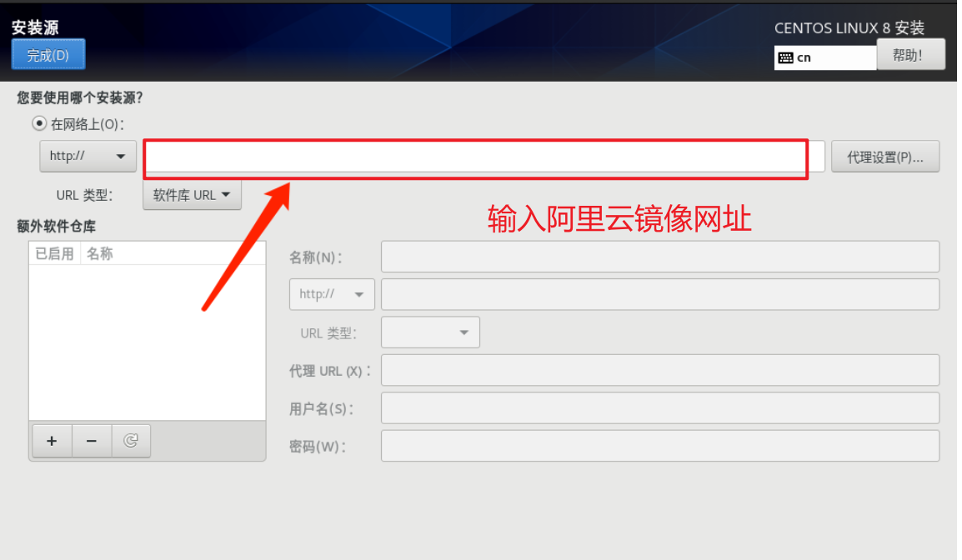Screen dimensions: 962x560
Task: Select the 在网络上 radio button
Action: [x=39, y=123]
